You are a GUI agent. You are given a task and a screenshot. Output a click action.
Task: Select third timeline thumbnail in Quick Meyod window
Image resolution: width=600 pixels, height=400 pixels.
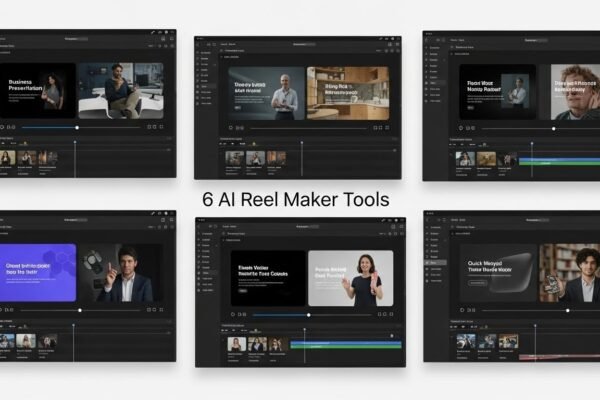click(509, 341)
